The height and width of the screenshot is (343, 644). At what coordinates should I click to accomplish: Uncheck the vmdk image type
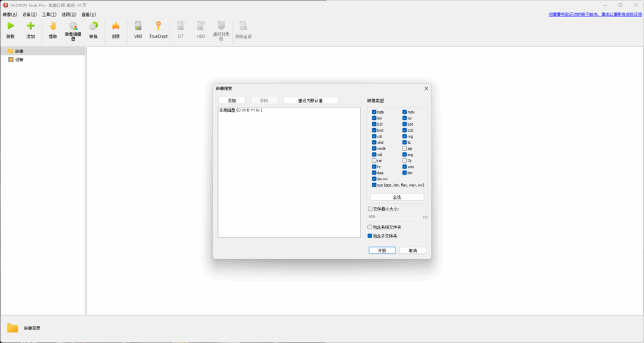coord(374,148)
